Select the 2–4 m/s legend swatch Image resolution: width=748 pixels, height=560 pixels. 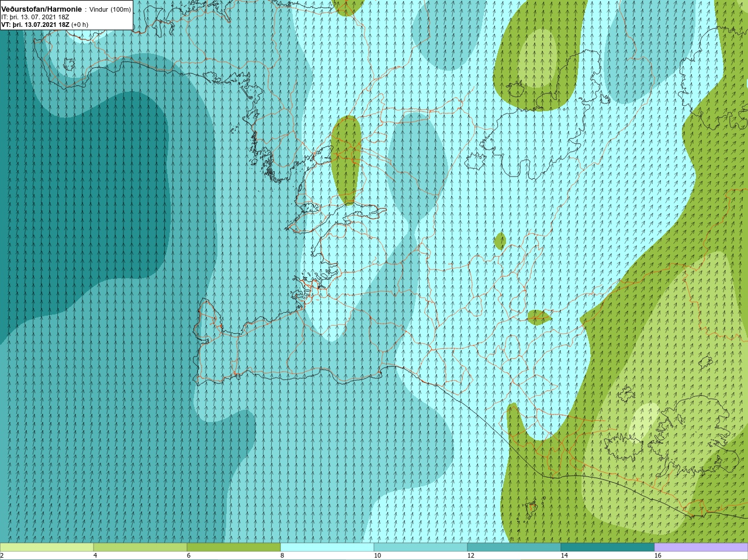[47, 547]
